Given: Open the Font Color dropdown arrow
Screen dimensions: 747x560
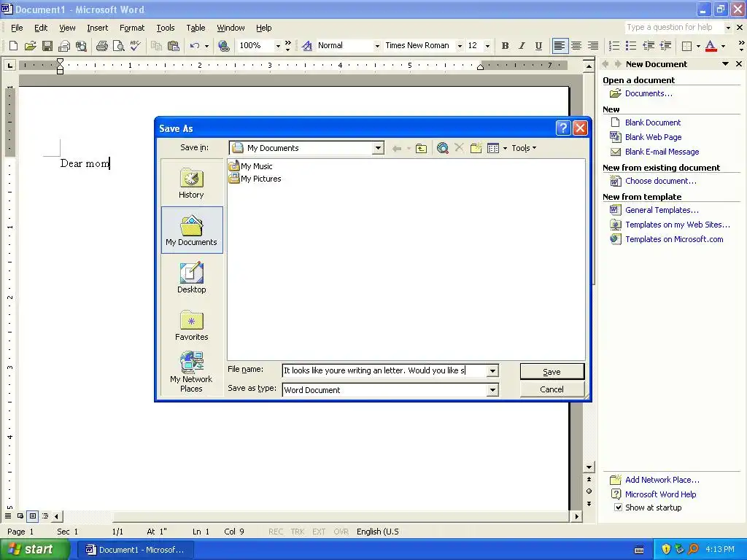Looking at the screenshot, I should [x=723, y=46].
